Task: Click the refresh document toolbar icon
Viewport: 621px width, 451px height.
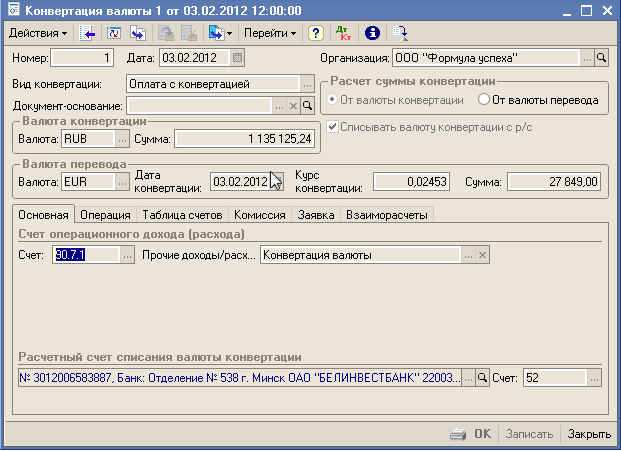Action: click(114, 33)
